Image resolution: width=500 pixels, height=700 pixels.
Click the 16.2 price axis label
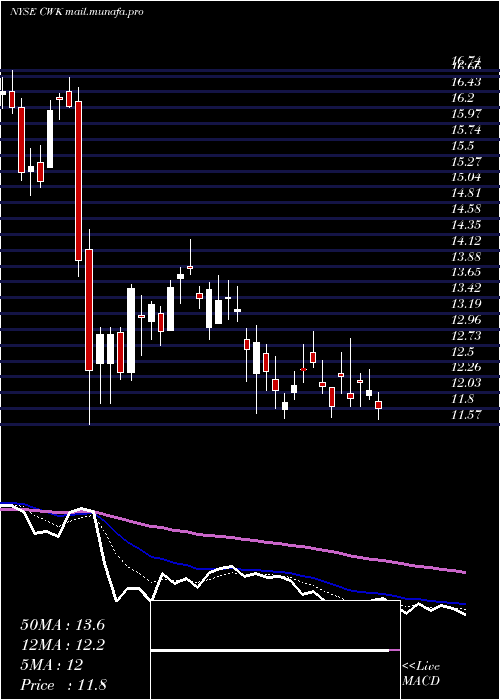point(462,98)
